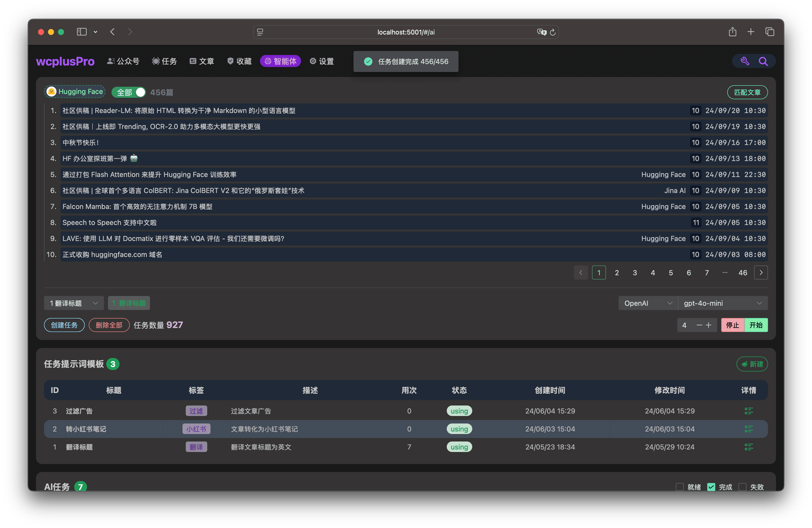Viewport: 812px width, 528px height.
Task: Open details icon for the 转小红书笔记 template
Action: pyautogui.click(x=748, y=429)
